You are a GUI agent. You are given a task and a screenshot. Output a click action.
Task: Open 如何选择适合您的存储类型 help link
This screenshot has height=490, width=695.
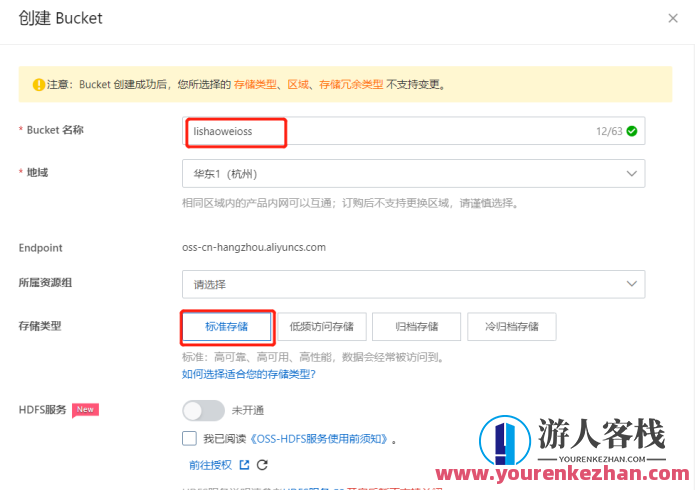pos(249,374)
